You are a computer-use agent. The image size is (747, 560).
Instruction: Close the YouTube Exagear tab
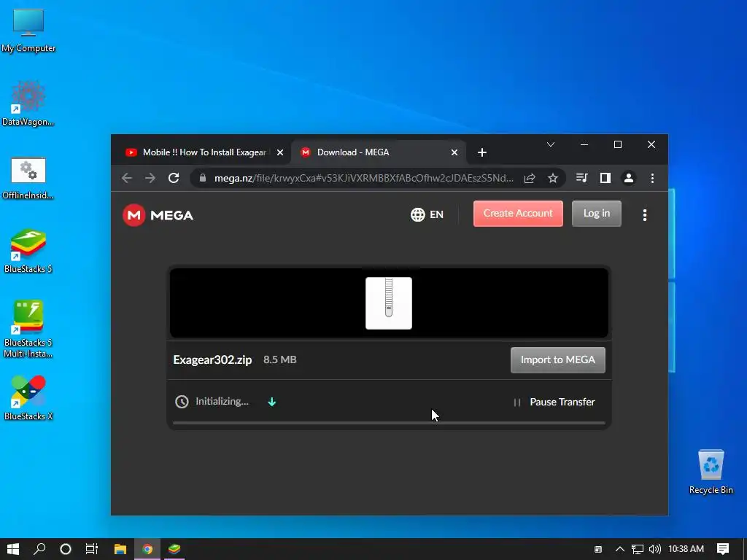pyautogui.click(x=280, y=152)
